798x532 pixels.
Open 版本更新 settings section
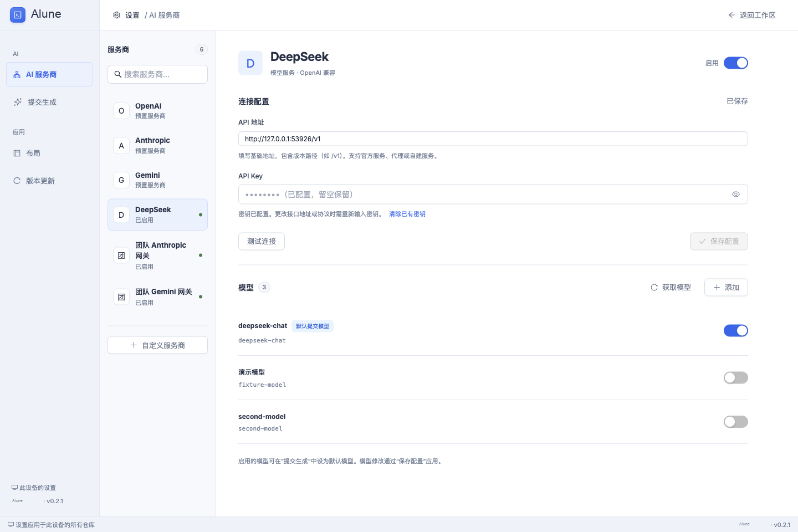coord(49,181)
